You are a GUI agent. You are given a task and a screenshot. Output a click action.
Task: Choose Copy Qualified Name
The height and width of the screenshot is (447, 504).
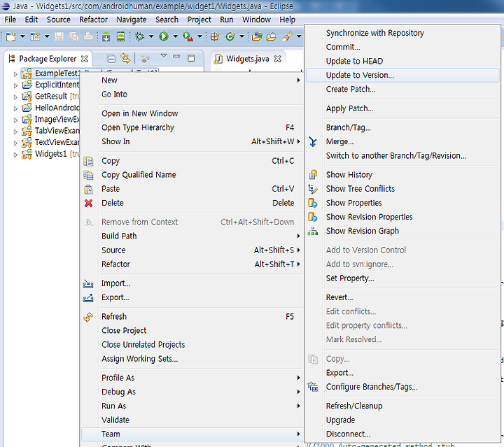(192, 175)
